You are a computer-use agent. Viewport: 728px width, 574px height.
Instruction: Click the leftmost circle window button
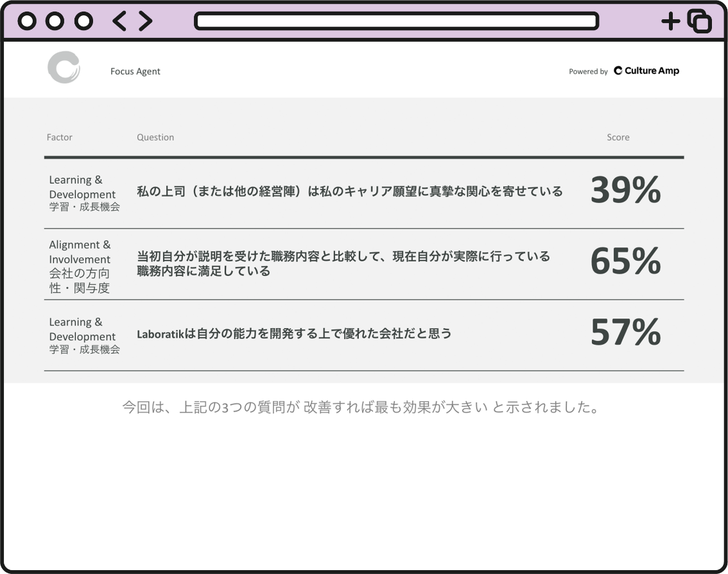pos(27,21)
